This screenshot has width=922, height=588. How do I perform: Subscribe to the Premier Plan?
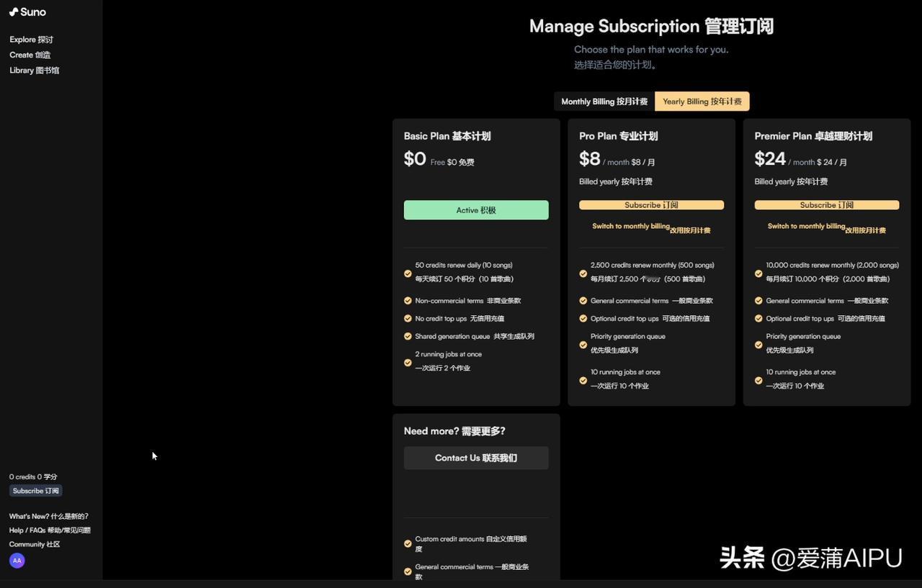827,205
